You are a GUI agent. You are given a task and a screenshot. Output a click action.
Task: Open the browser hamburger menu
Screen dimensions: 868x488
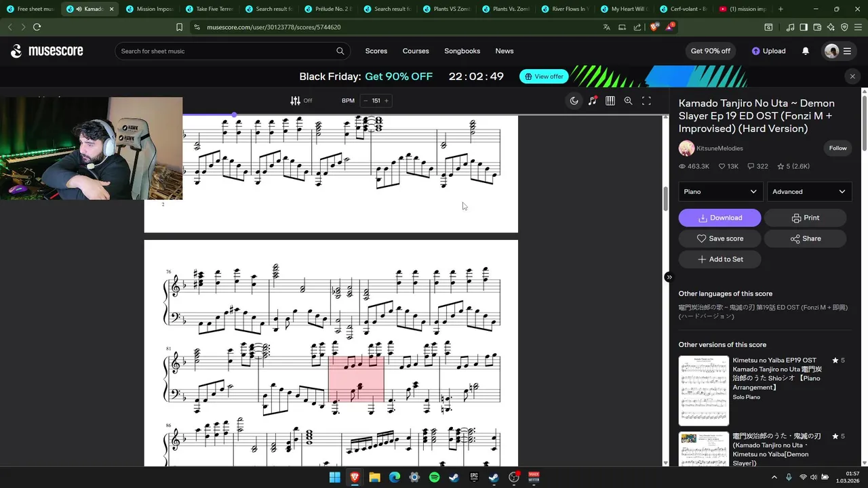point(858,27)
